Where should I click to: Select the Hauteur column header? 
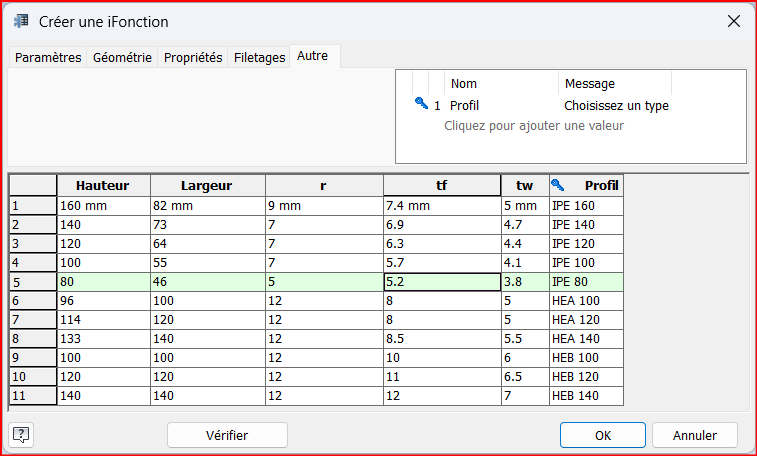click(103, 185)
